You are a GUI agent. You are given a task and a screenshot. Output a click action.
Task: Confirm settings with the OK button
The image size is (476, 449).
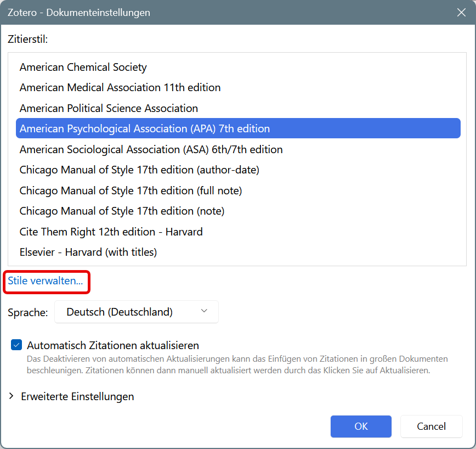pos(361,426)
